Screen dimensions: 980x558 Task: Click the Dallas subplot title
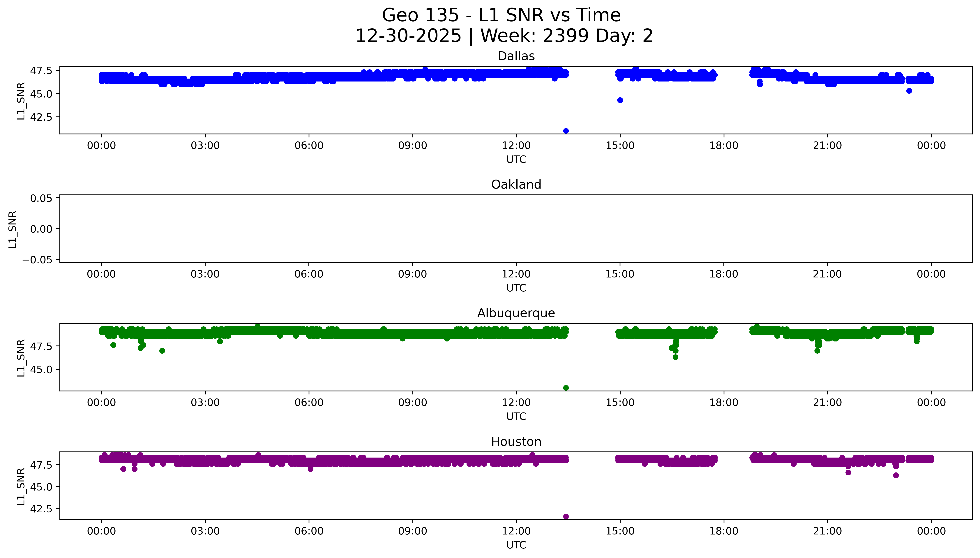coord(516,56)
